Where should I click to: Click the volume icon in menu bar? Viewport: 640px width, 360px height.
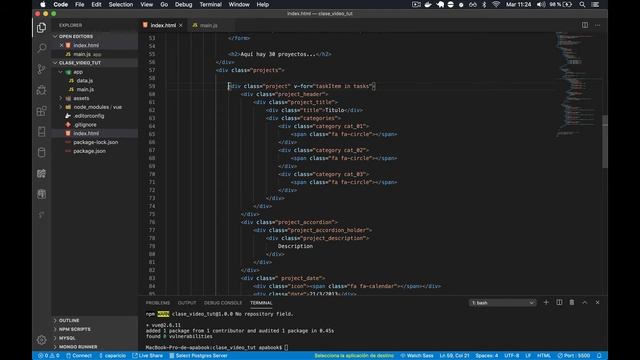click(541, 4)
